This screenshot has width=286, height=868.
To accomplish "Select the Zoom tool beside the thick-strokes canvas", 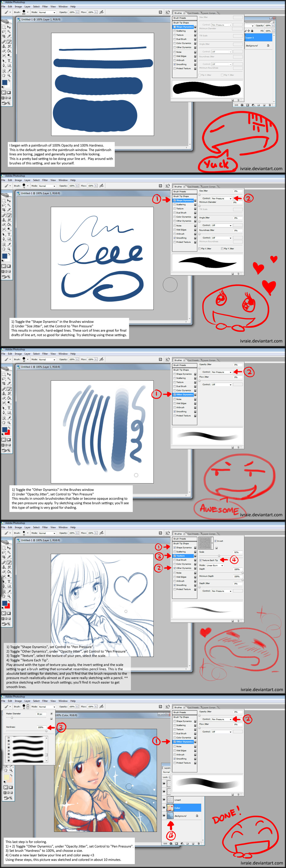I will pyautogui.click(x=9, y=76).
